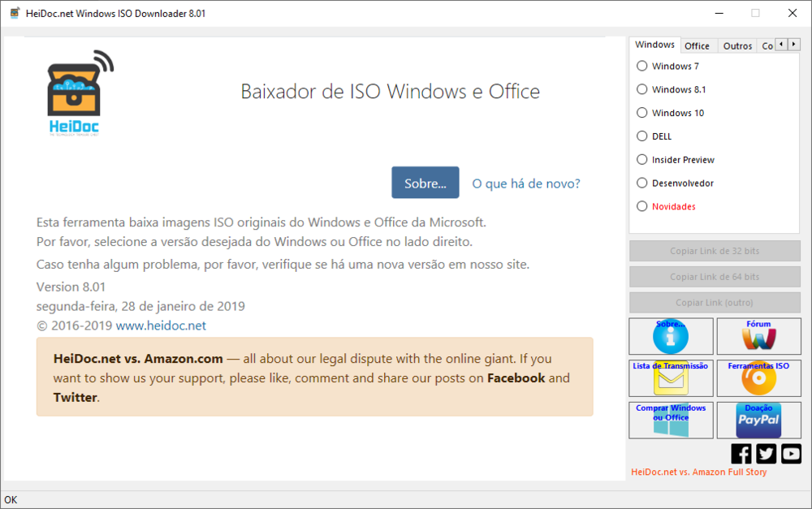The image size is (812, 509).
Task: Open the Facebook icon
Action: (x=741, y=454)
